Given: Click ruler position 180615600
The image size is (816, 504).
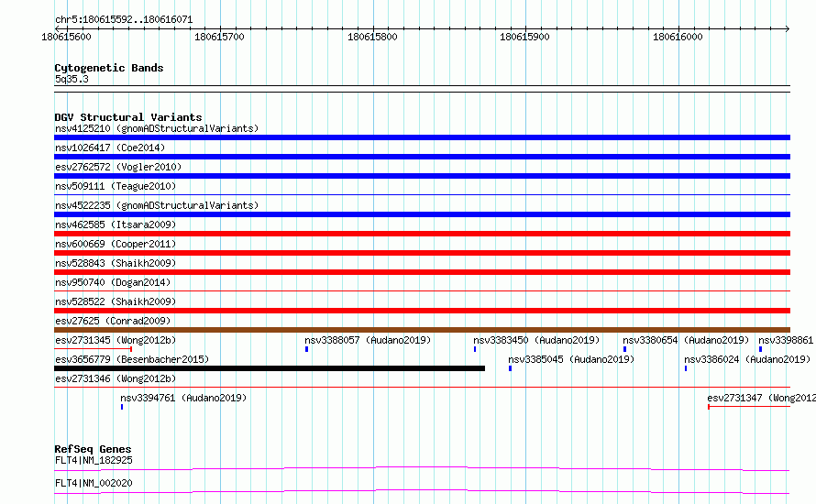Looking at the screenshot, I should click(66, 37).
